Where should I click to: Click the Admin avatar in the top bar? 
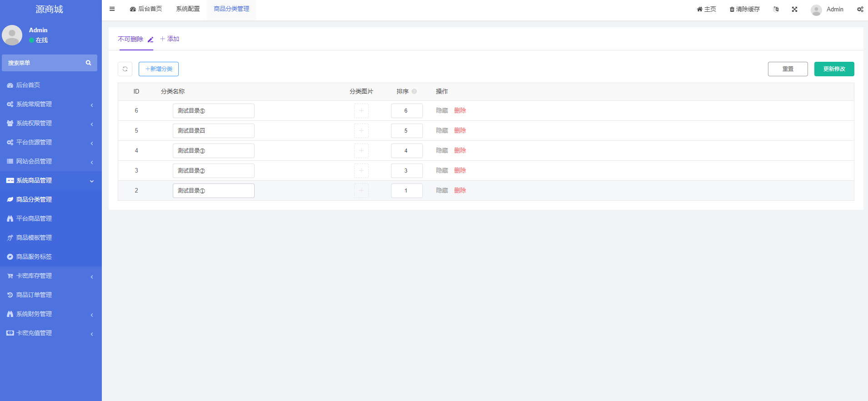point(816,10)
